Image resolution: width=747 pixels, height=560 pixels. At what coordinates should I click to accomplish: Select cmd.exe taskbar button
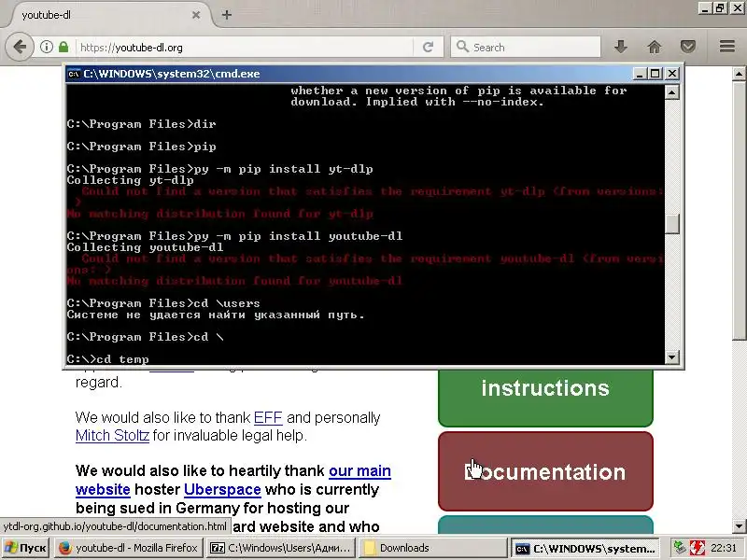[585, 548]
